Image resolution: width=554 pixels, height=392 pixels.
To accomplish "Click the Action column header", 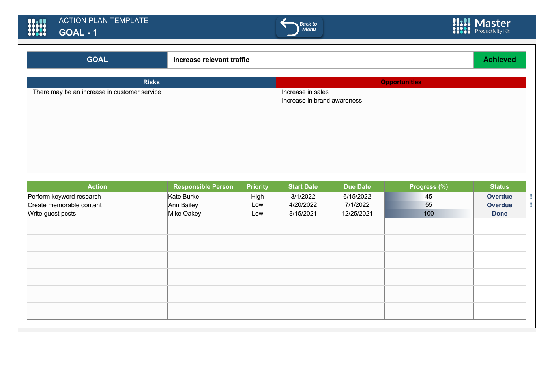I will tap(97, 187).
